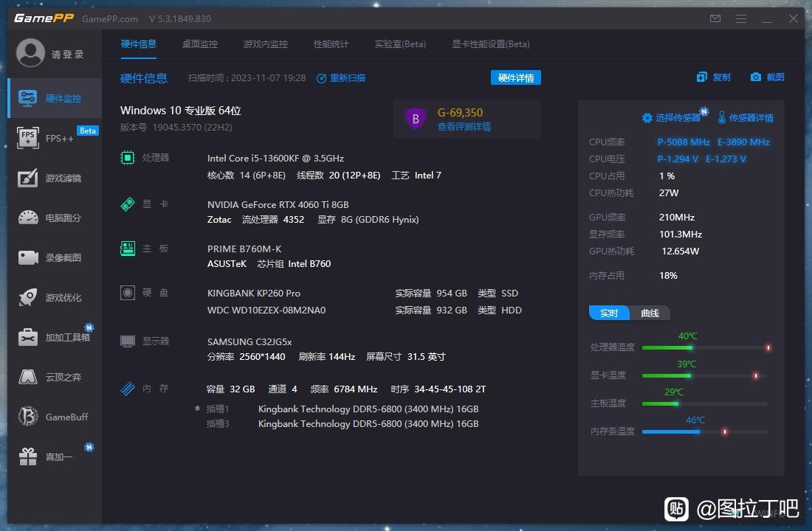Switch to 硬件信息 tab
This screenshot has width=812, height=531.
click(138, 44)
